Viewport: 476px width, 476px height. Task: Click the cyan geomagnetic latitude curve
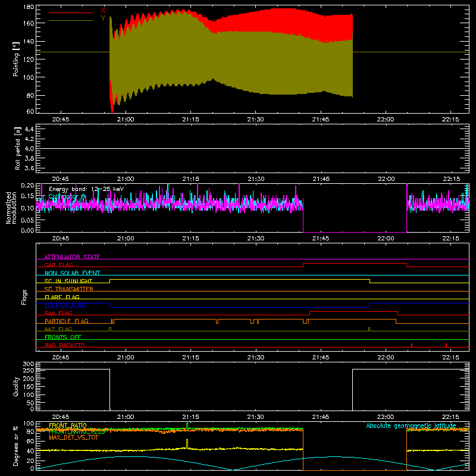(x=252, y=464)
